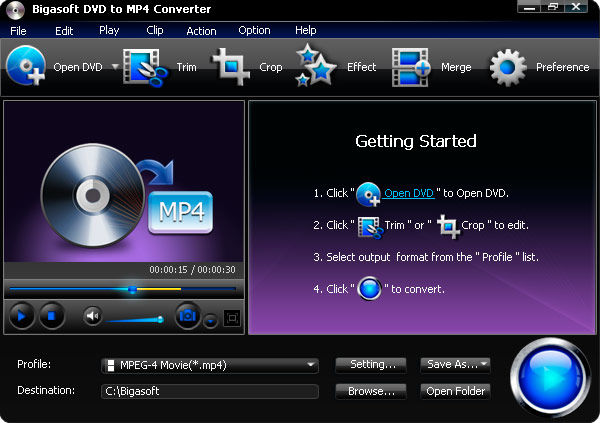
Task: Toggle full screen preview icon
Action: (x=232, y=318)
